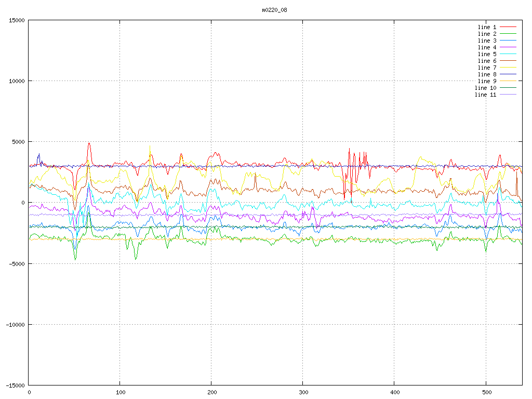Click the -10000 y-axis tick label

[x=15, y=325]
